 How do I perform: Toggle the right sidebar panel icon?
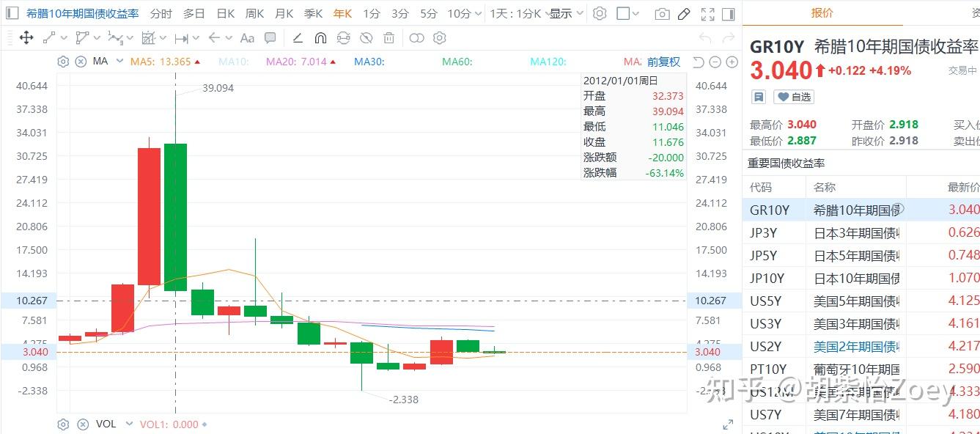pos(728,14)
